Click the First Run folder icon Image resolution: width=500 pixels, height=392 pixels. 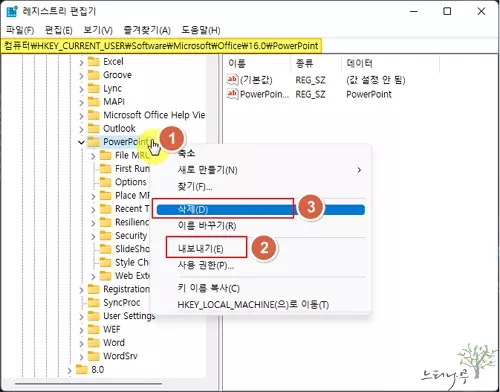[106, 169]
